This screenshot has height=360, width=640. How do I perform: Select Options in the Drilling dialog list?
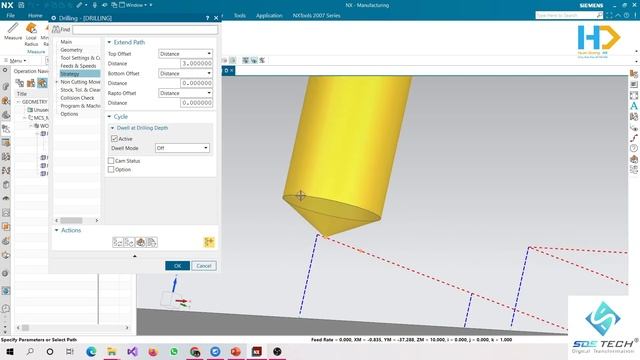click(x=69, y=114)
